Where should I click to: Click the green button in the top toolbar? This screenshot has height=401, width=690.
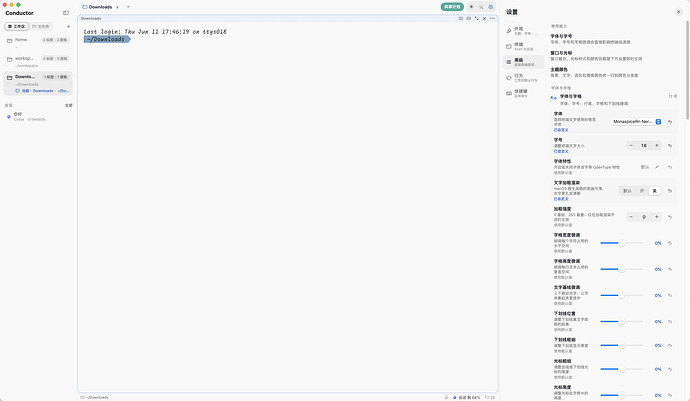click(452, 7)
